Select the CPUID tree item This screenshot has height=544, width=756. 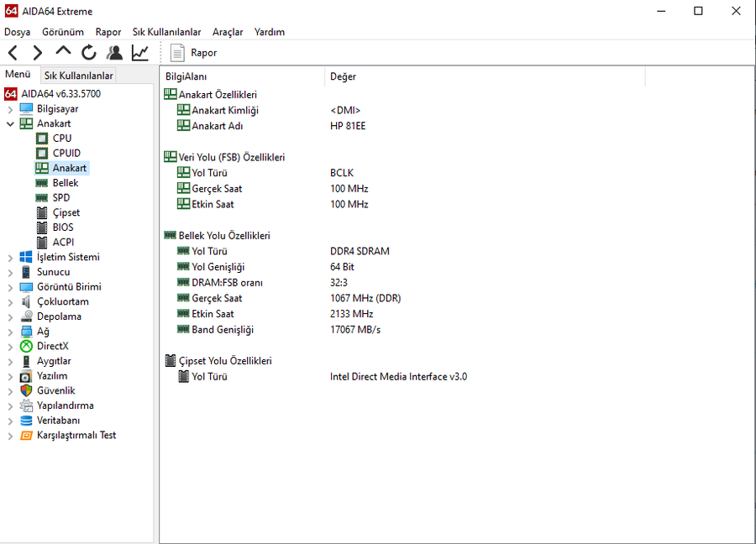click(66, 154)
